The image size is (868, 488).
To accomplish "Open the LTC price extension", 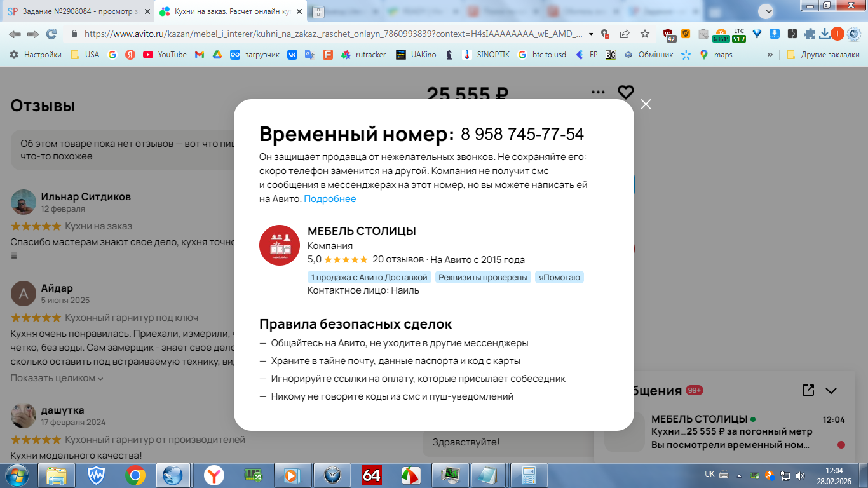I will [739, 34].
